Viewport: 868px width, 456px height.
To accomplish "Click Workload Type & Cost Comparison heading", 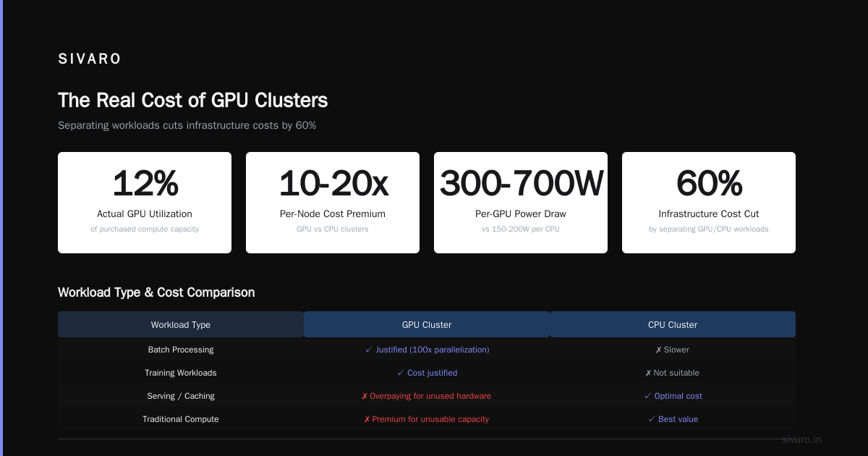I will pos(156,292).
